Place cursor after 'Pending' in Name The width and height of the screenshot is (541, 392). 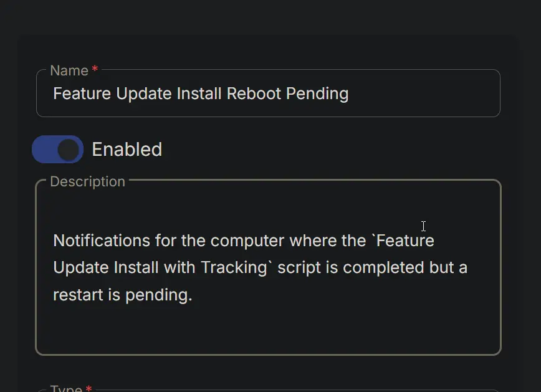coord(349,93)
